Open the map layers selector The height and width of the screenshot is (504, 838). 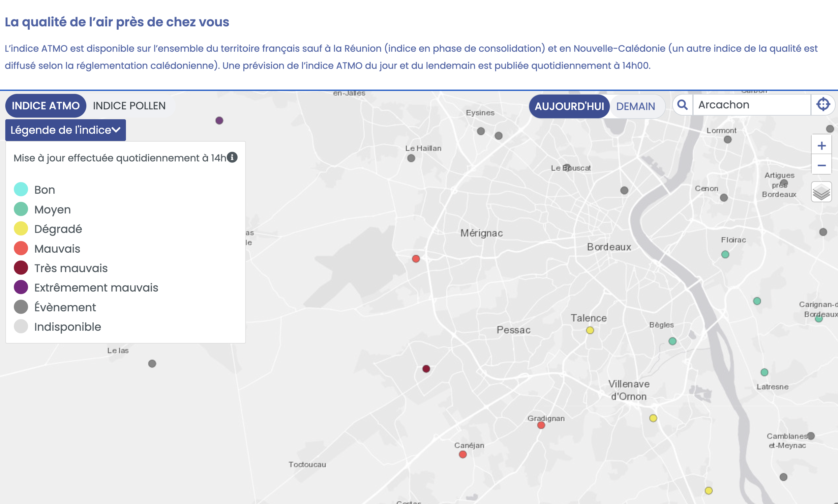[821, 192]
